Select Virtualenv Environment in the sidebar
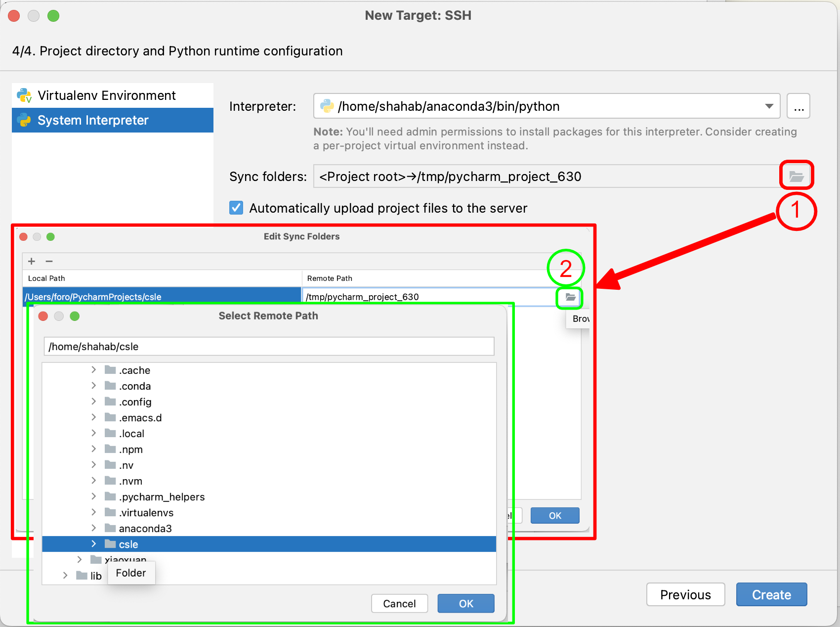 coord(106,95)
